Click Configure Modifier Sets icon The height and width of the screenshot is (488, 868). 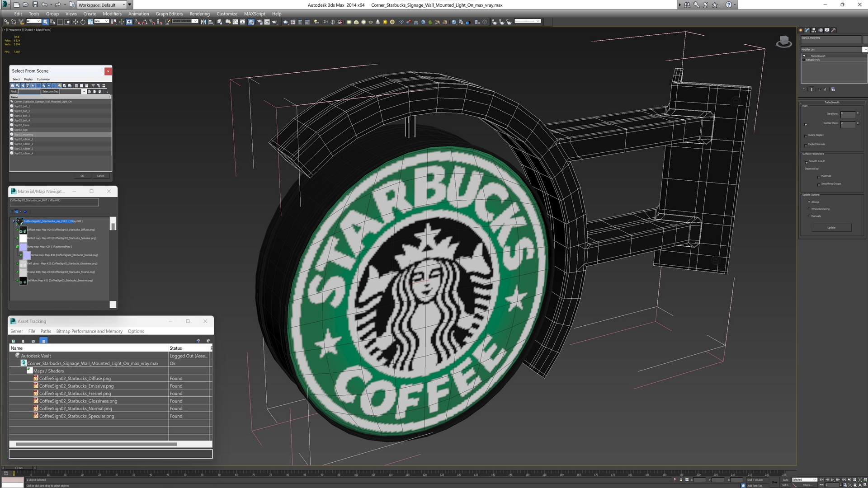pyautogui.click(x=833, y=89)
